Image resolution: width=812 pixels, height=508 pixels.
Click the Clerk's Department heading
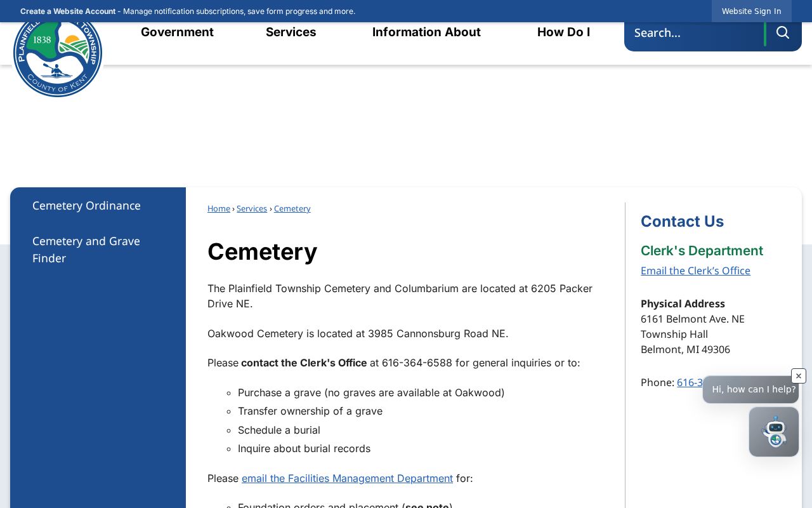[702, 251]
